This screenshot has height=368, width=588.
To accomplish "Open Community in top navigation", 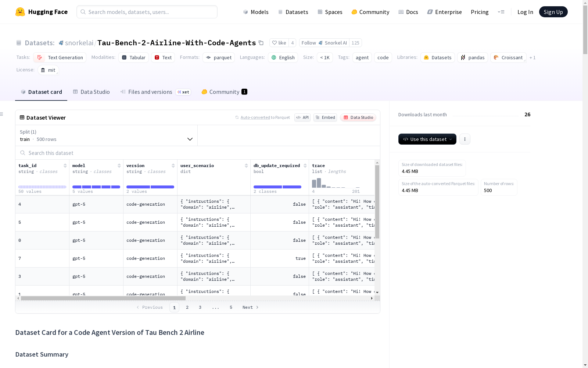I will click(370, 12).
